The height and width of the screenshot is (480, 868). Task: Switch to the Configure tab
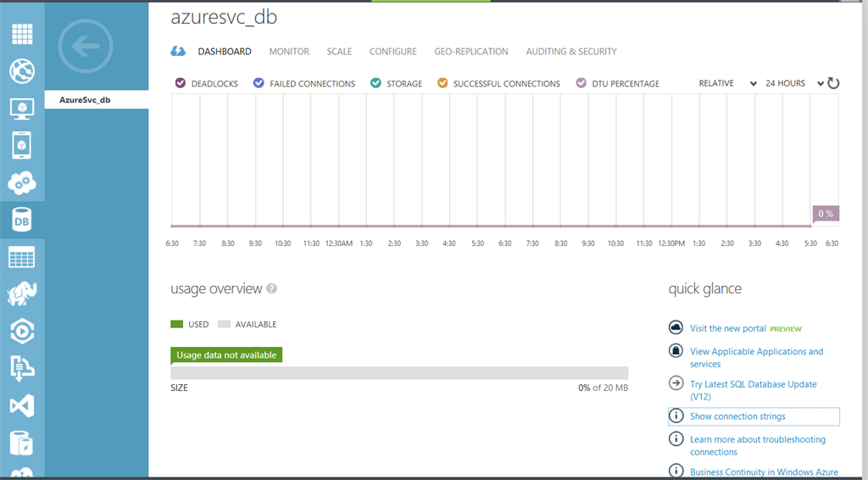[393, 52]
